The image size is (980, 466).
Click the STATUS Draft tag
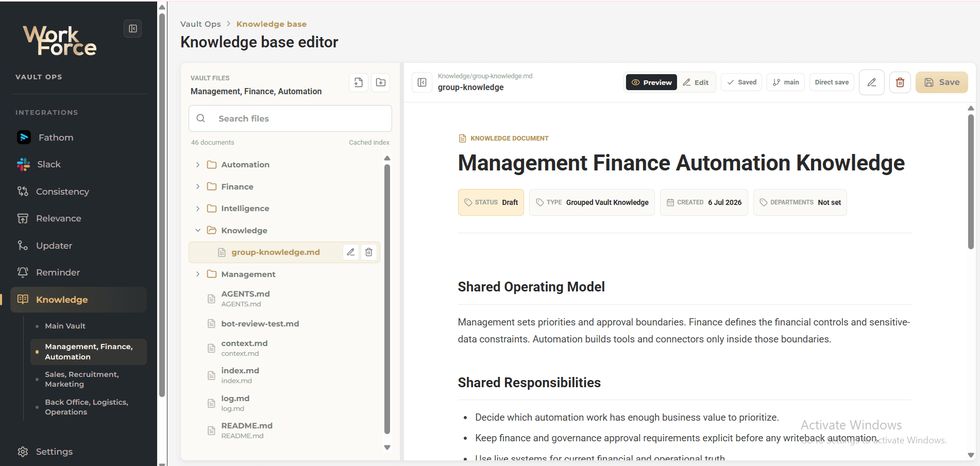click(x=491, y=202)
